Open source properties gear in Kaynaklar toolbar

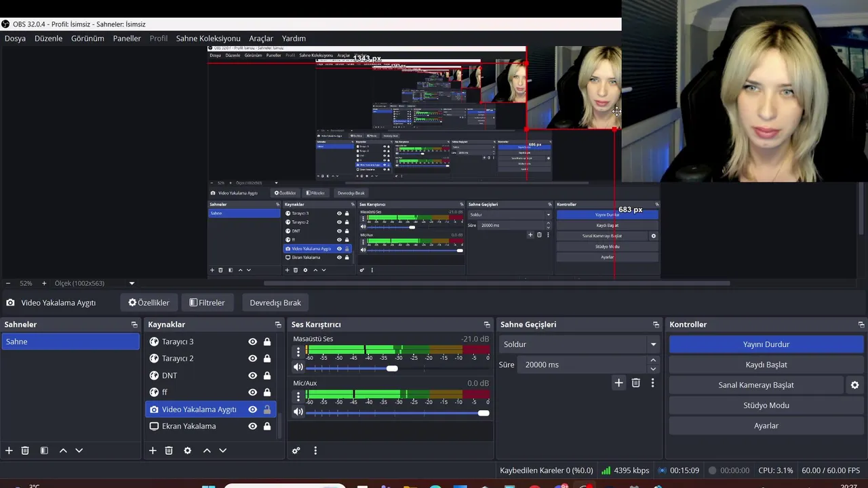188,450
